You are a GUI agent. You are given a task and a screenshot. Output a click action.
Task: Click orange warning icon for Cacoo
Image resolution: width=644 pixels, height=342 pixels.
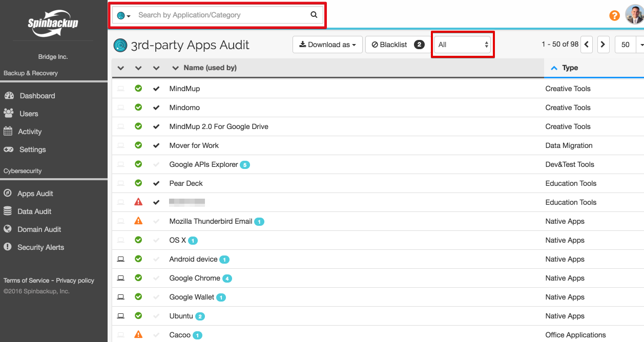pyautogui.click(x=138, y=335)
